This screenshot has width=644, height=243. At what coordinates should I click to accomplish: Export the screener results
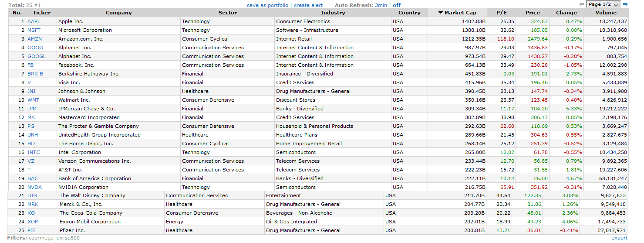coord(619,238)
